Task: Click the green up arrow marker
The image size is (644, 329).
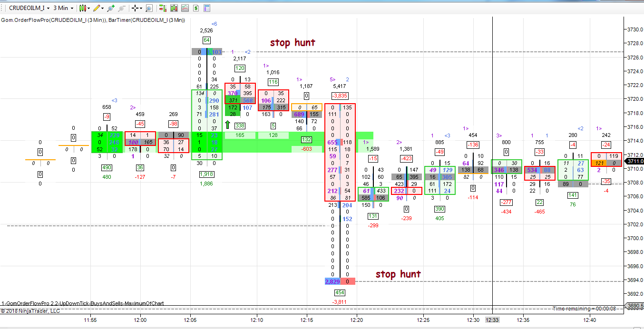Action: (227, 125)
